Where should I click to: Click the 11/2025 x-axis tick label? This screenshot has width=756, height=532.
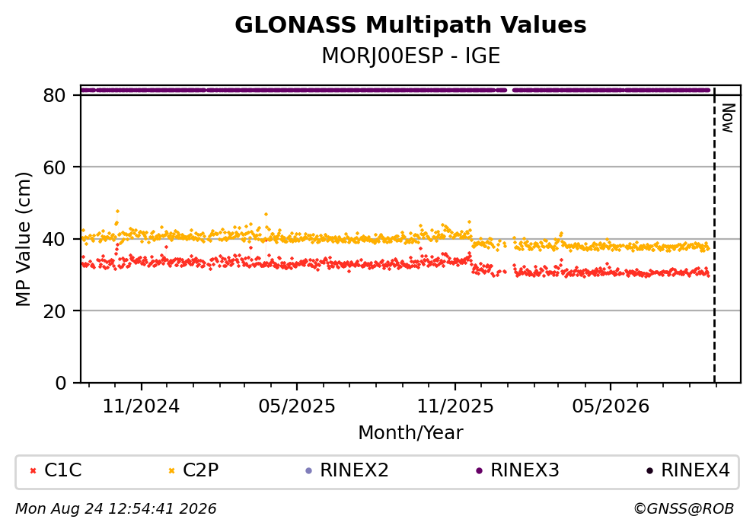pos(455,406)
